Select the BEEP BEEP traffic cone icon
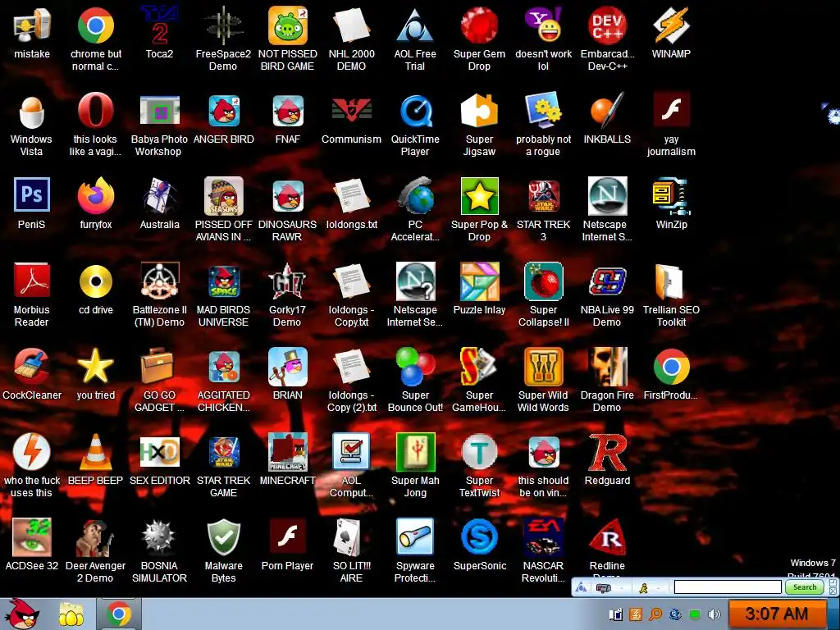Screen dimensions: 840x630 [95, 452]
